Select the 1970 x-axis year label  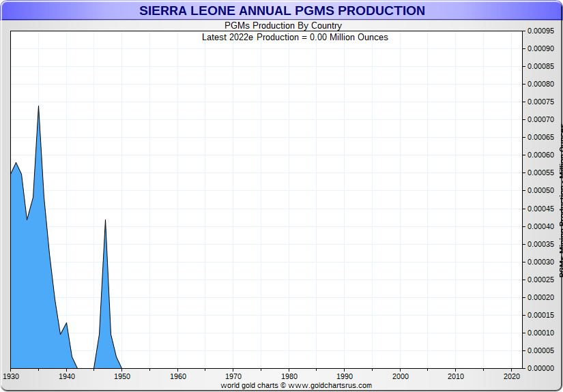[x=233, y=376]
